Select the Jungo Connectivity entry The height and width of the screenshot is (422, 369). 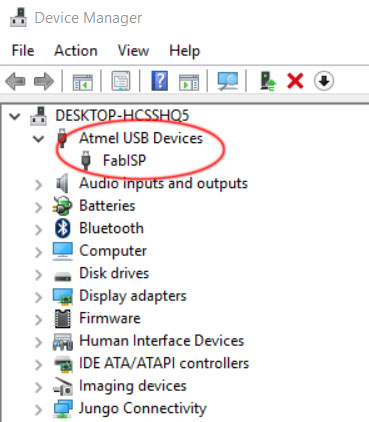143,408
